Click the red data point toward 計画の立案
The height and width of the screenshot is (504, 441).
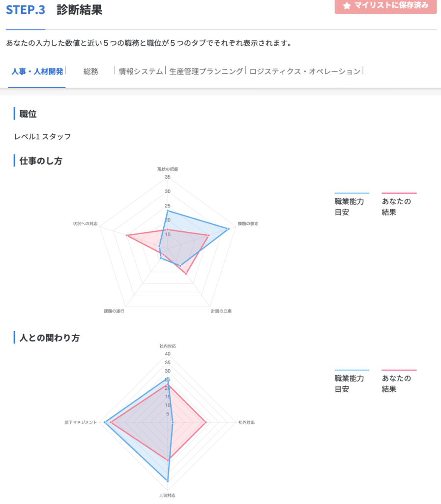pyautogui.click(x=186, y=273)
